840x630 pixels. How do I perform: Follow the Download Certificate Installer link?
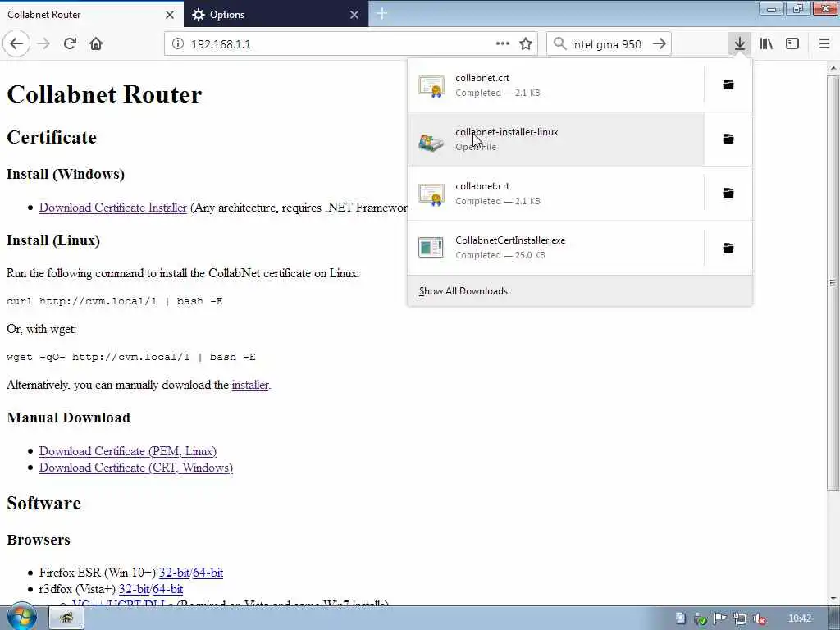point(113,208)
